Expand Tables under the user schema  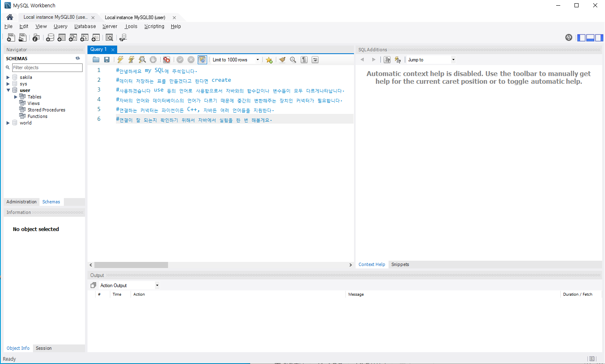(16, 97)
